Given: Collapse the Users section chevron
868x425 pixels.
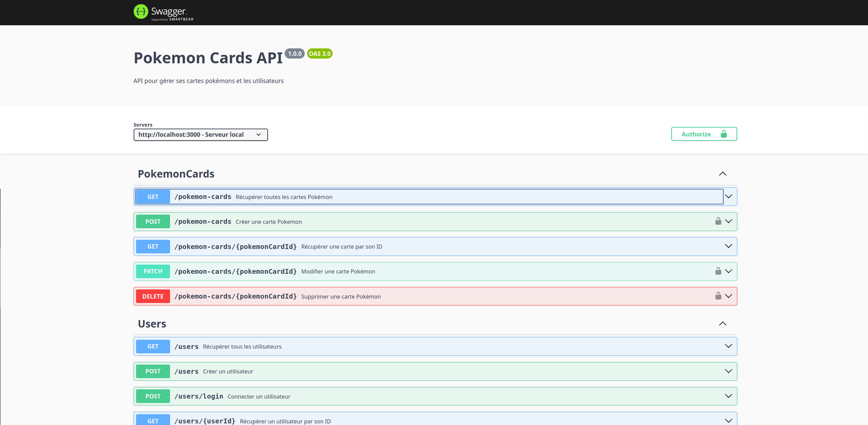Looking at the screenshot, I should 723,324.
